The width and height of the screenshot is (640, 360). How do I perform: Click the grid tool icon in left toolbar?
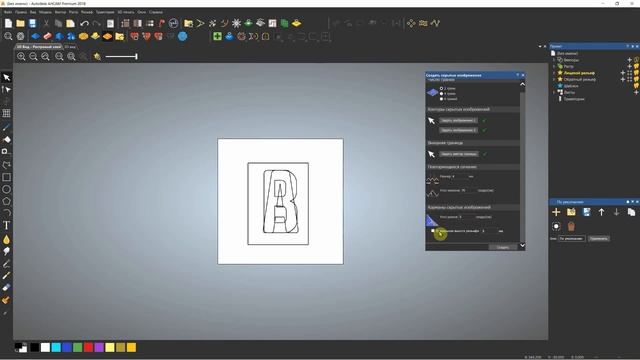[x=7, y=113]
